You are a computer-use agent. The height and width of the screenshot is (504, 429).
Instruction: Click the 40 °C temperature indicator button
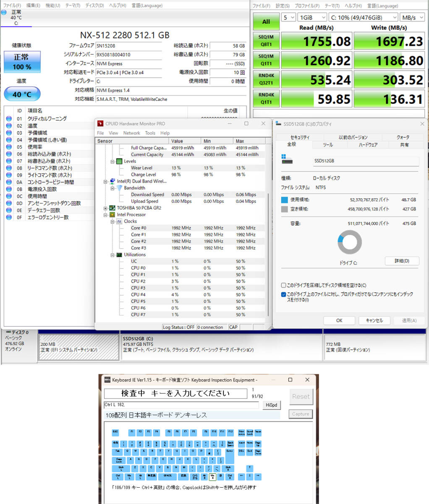(22, 94)
